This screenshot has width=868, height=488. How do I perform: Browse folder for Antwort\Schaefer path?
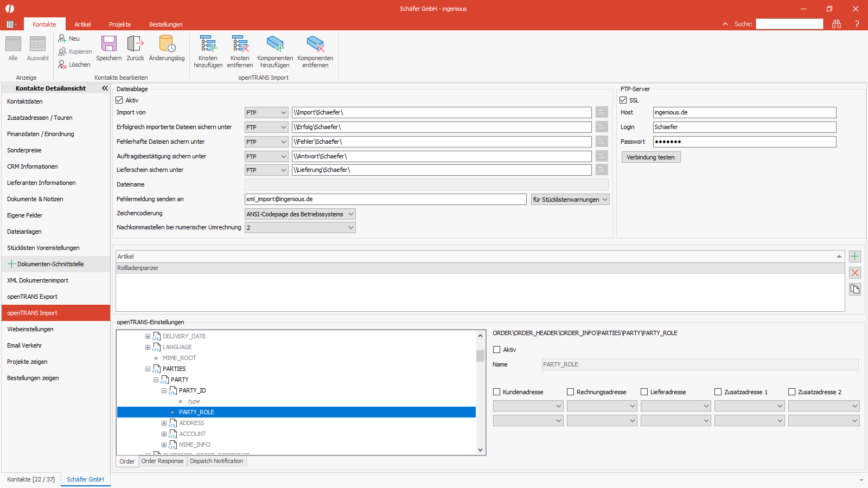click(602, 156)
